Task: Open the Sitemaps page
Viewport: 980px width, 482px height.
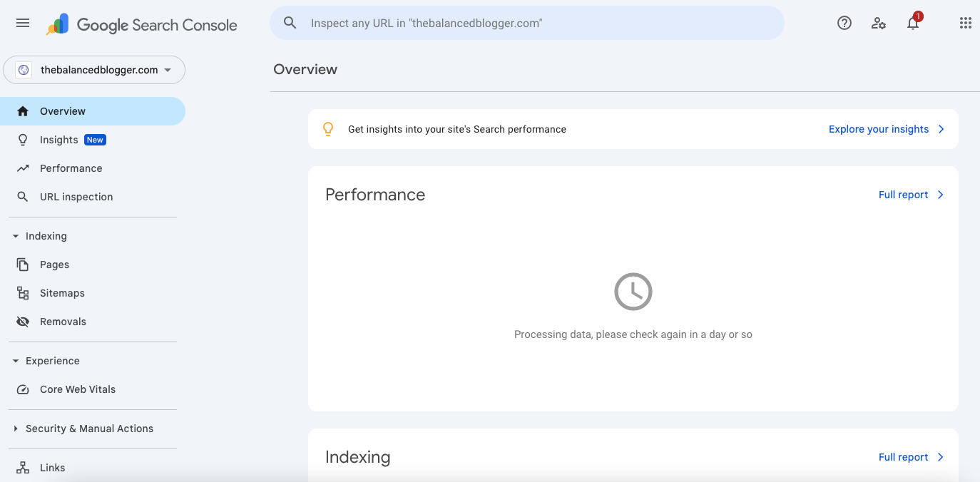Action: (x=62, y=293)
